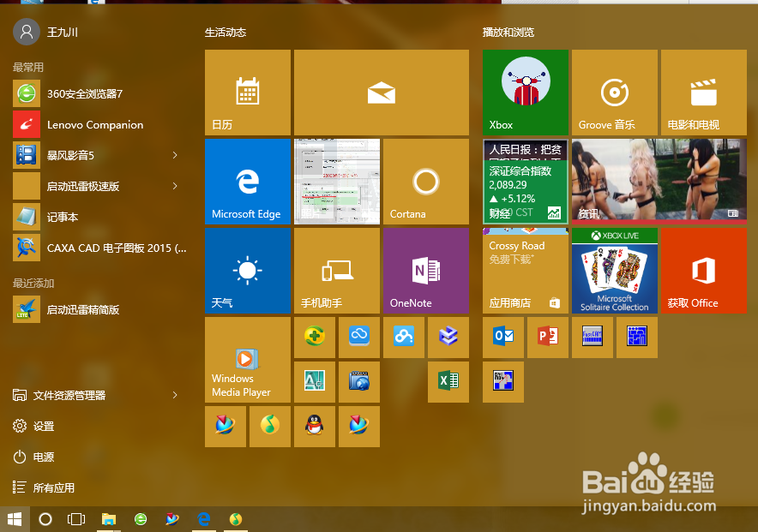Launch the 手机助手 tile
The width and height of the screenshot is (758, 532).
pos(337,270)
